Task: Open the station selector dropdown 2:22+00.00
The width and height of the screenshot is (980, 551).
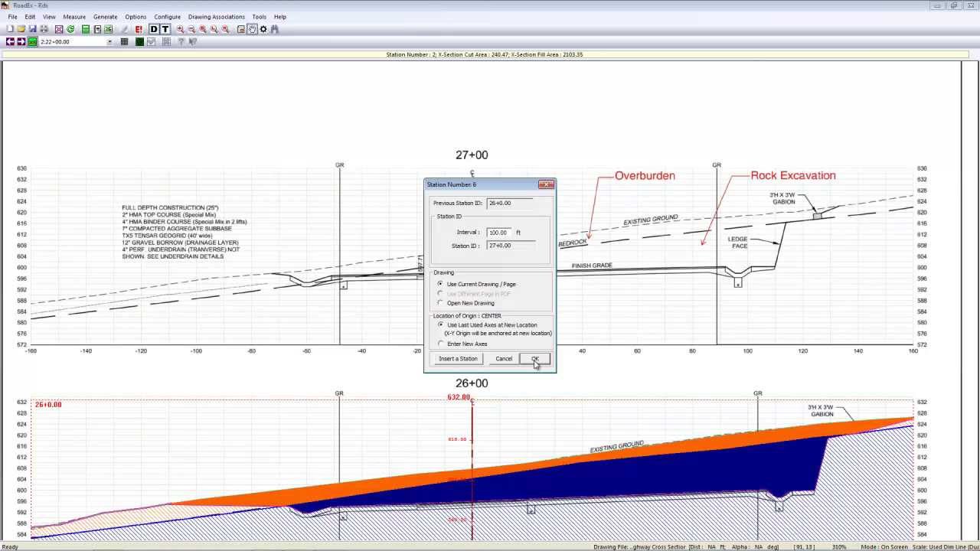Action: (x=109, y=41)
